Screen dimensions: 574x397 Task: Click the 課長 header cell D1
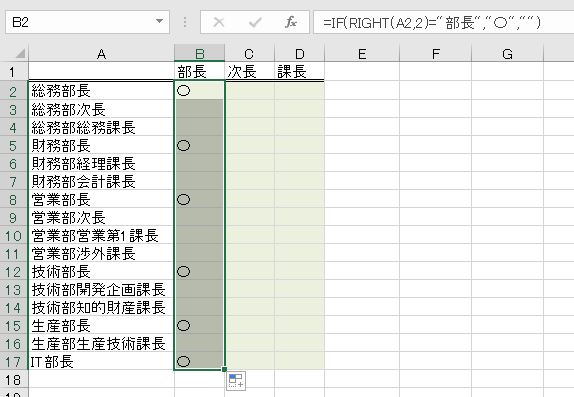tap(299, 72)
